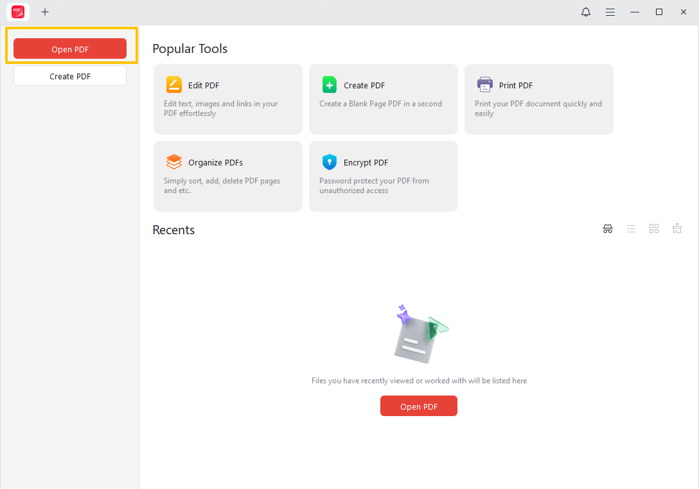Select the 'Encrypt PDF' card title
The width and height of the screenshot is (700, 489).
pyautogui.click(x=366, y=163)
